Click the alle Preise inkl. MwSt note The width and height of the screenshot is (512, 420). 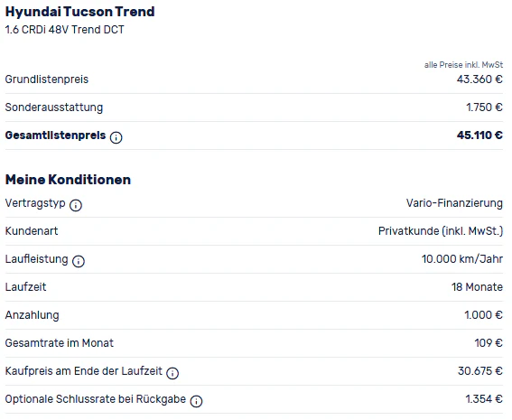[463, 65]
